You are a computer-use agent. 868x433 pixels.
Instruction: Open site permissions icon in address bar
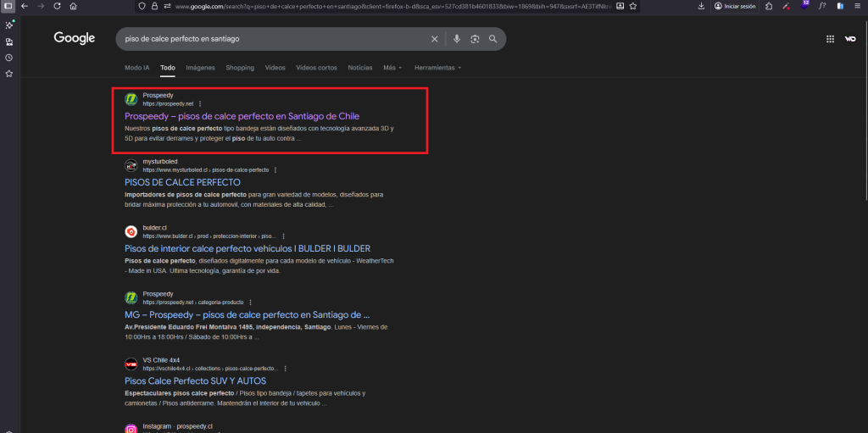point(167,6)
